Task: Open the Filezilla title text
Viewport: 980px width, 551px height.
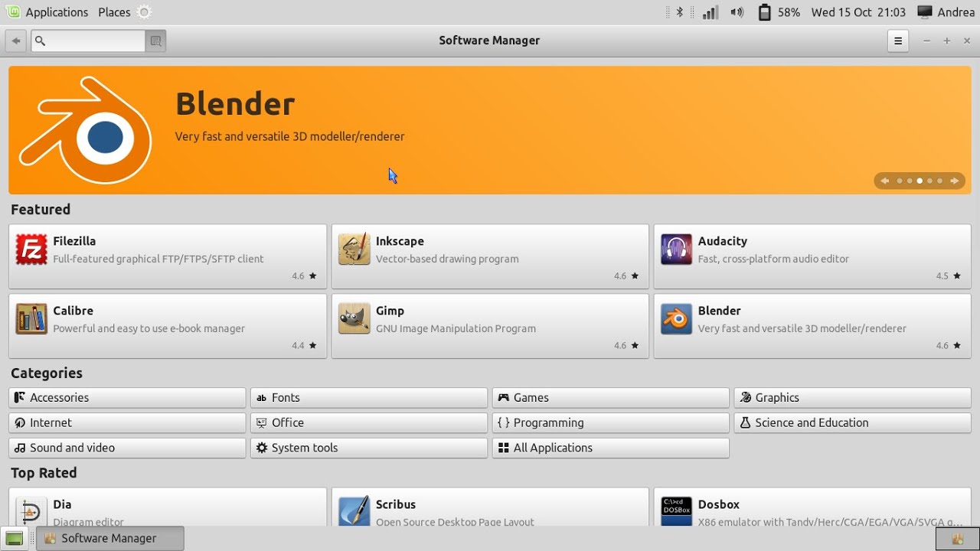Action: pos(74,241)
